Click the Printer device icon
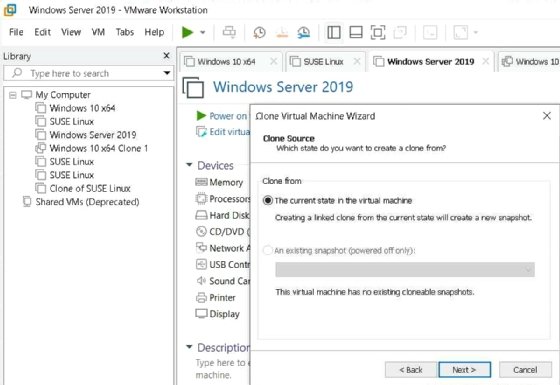 tap(201, 297)
